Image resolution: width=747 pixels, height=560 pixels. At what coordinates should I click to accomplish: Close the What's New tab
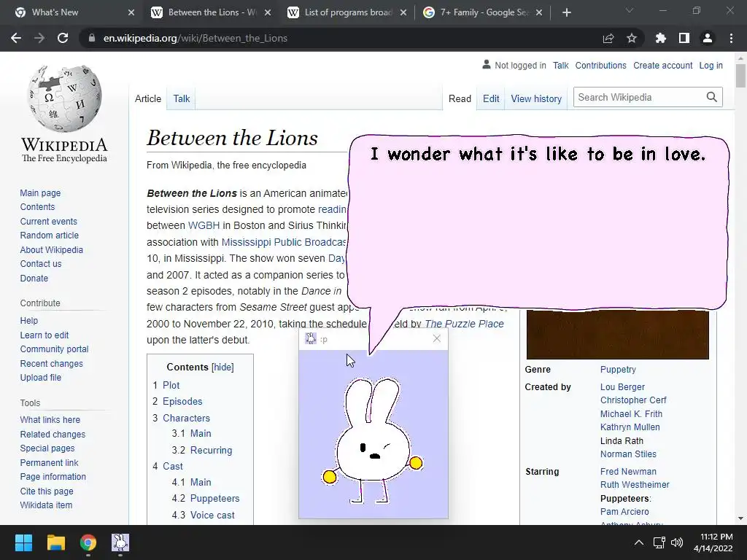pyautogui.click(x=131, y=13)
